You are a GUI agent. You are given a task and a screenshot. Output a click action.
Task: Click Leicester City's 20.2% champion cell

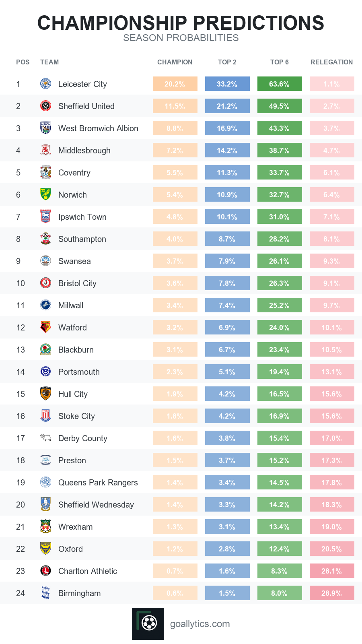pyautogui.click(x=175, y=84)
